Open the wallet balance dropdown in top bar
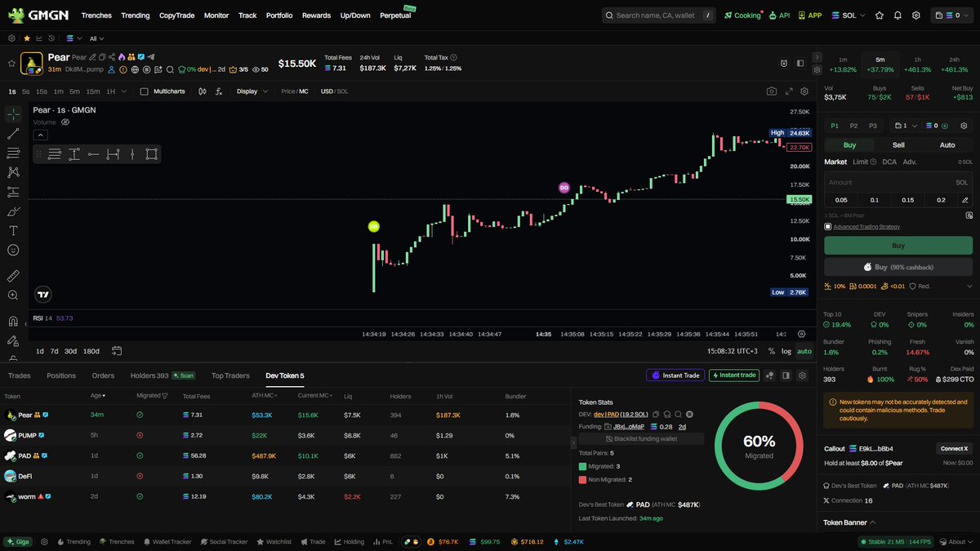The image size is (980, 551). coord(953,16)
